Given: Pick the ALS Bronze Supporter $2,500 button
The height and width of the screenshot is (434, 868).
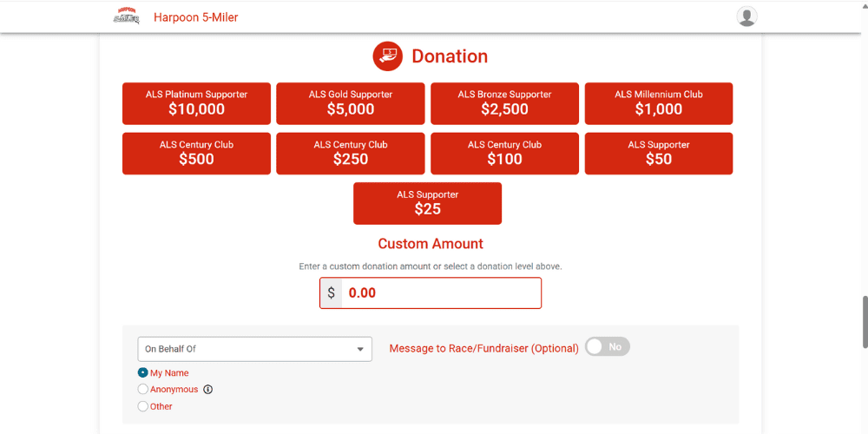Looking at the screenshot, I should click(505, 103).
